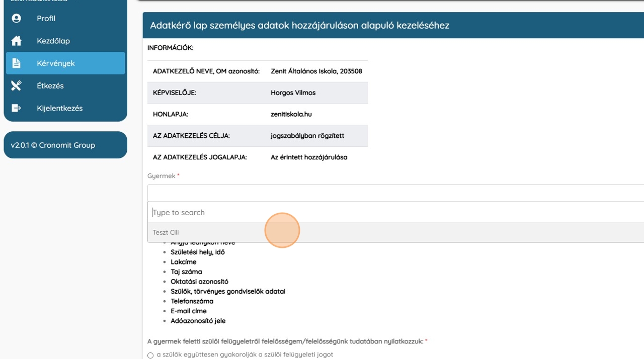Select Kérvények in the sidebar

tap(65, 63)
